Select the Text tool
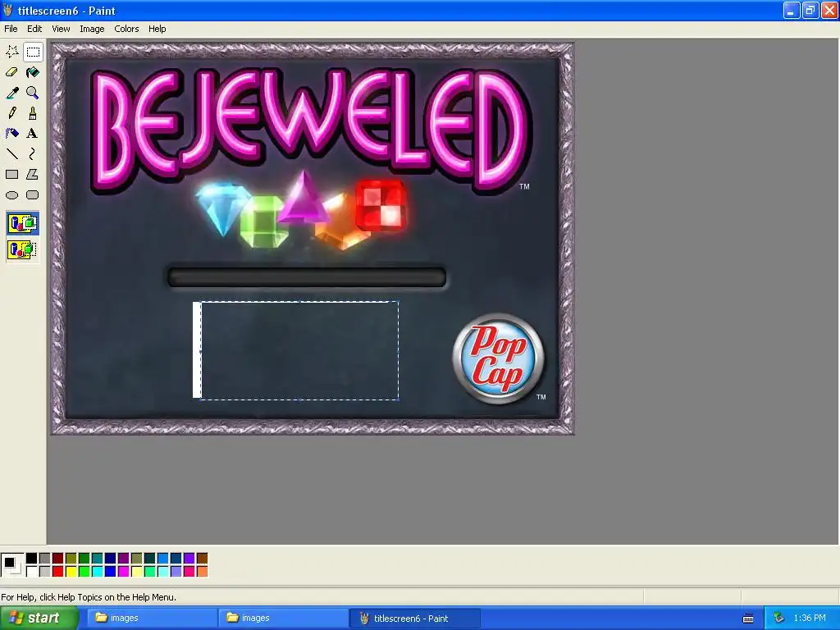 point(33,134)
